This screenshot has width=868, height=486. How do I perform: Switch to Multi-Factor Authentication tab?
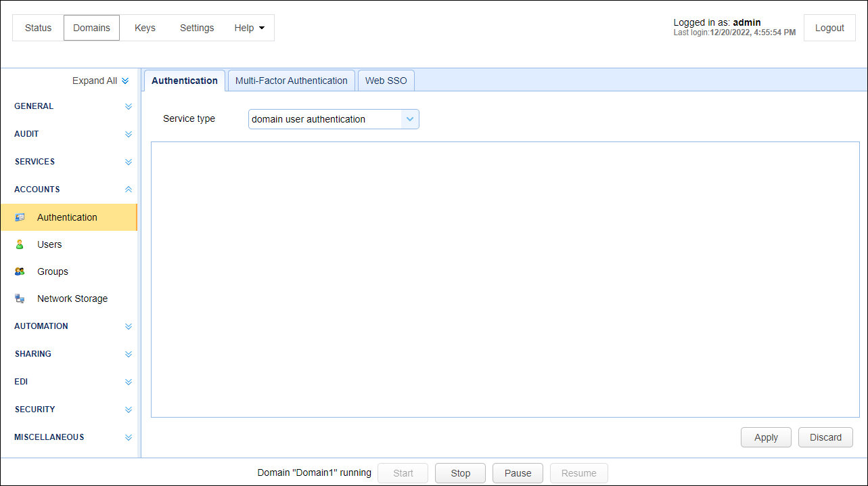pyautogui.click(x=291, y=81)
